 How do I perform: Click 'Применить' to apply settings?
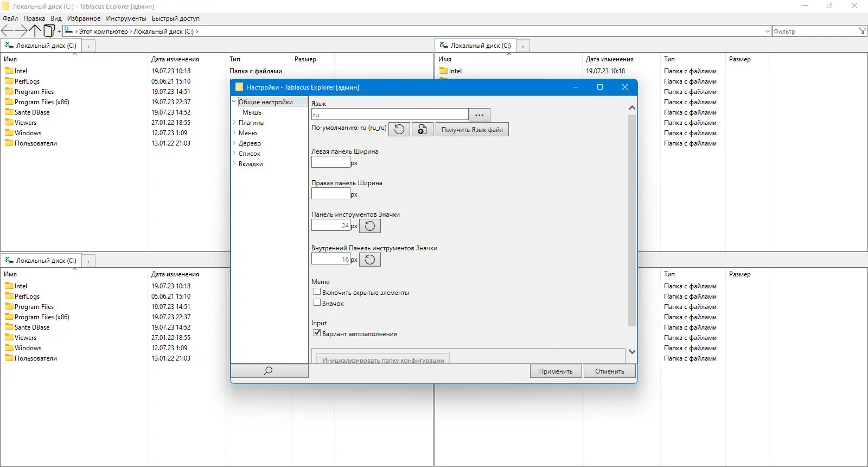click(x=556, y=371)
